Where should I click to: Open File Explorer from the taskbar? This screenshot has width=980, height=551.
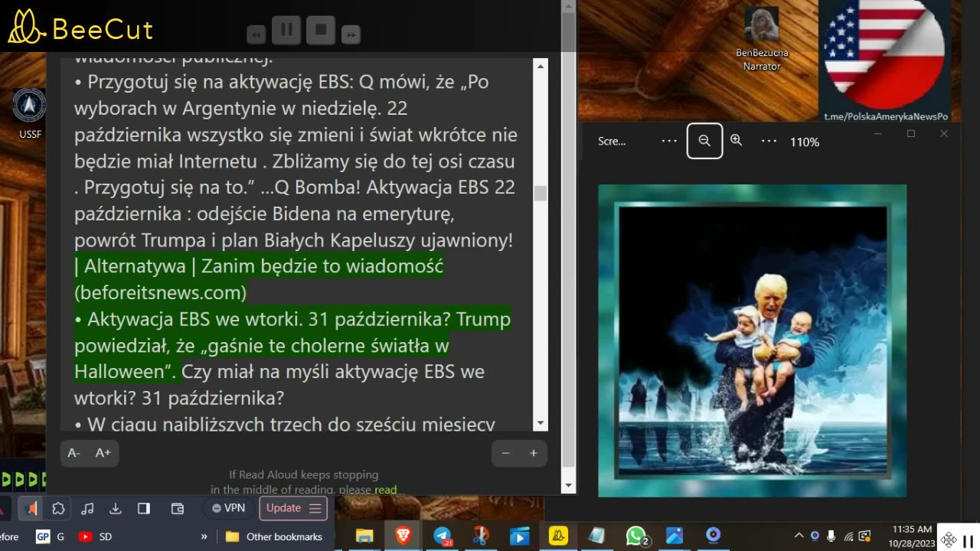pyautogui.click(x=364, y=536)
